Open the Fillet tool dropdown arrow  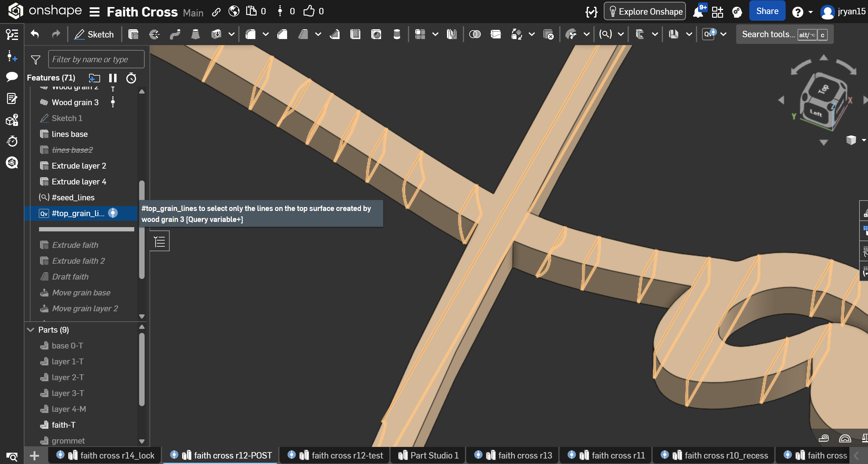point(265,34)
